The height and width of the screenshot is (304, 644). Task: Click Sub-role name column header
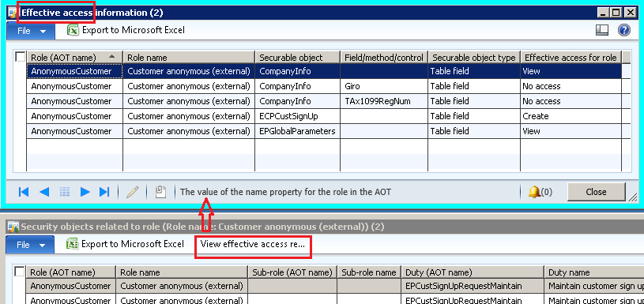pos(369,272)
